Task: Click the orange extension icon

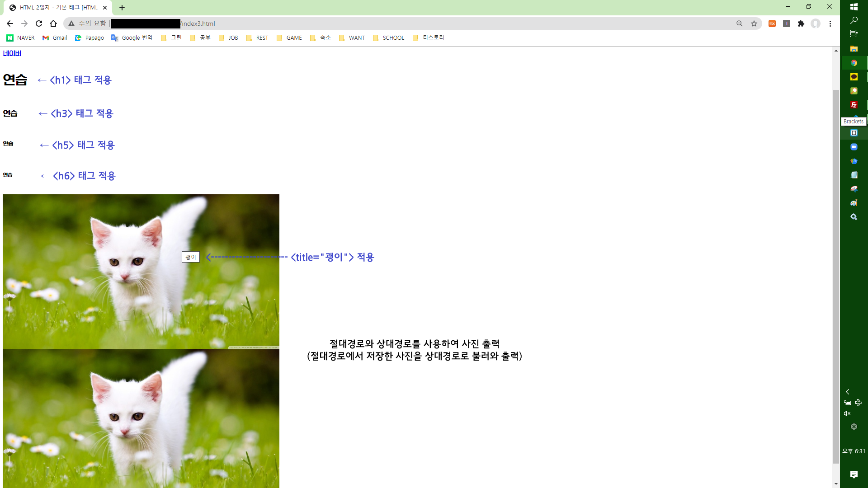Action: pyautogui.click(x=772, y=23)
